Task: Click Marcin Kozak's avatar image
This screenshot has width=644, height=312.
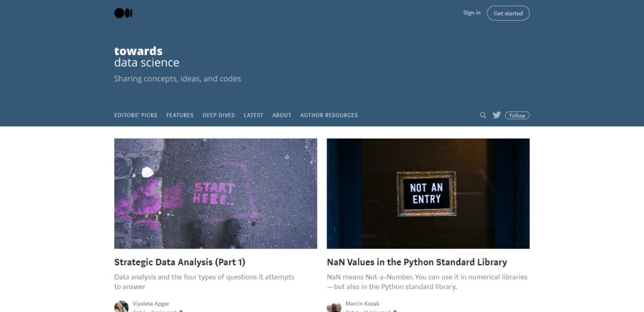Action: point(334,306)
